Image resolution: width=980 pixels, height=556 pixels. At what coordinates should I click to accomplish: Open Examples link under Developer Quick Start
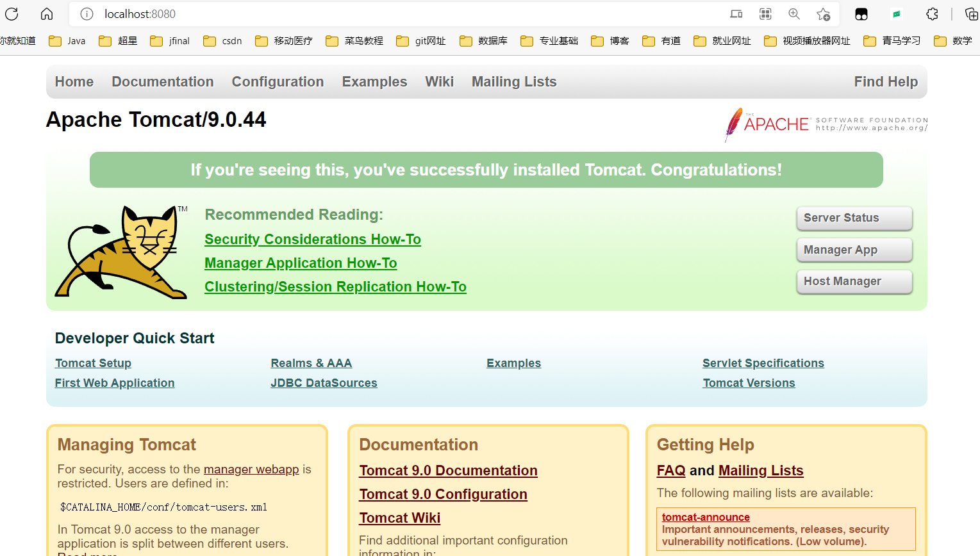(513, 363)
